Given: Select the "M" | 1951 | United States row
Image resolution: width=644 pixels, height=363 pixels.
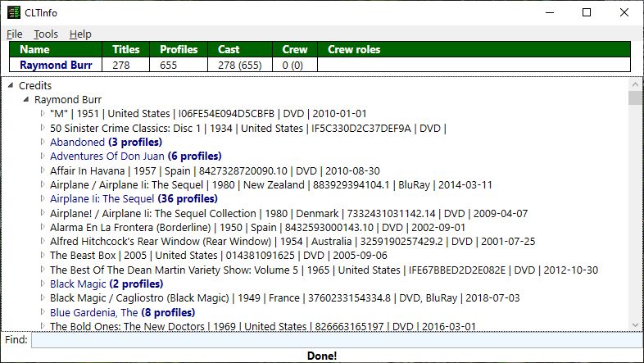Looking at the screenshot, I should tap(208, 113).
